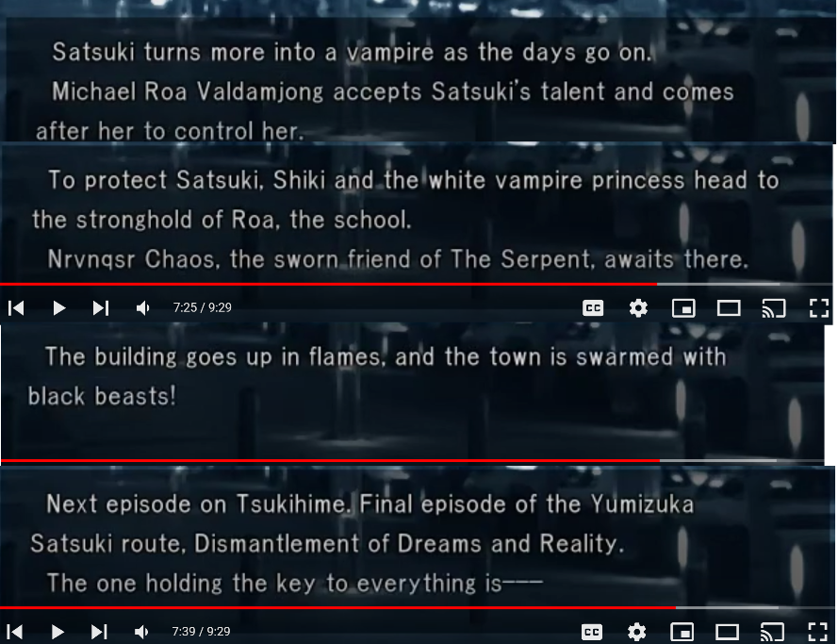Toggle theater mode in 7:39 player
The image size is (838, 644).
[x=727, y=632]
